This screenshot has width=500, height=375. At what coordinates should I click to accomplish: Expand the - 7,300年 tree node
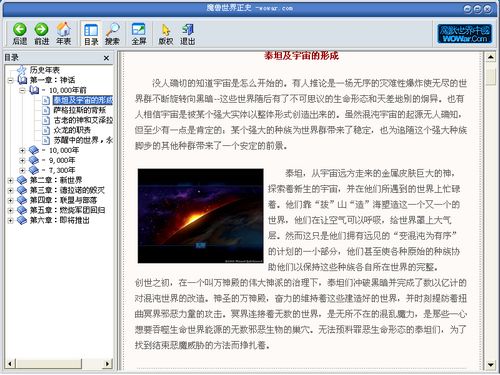pyautogui.click(x=22, y=170)
